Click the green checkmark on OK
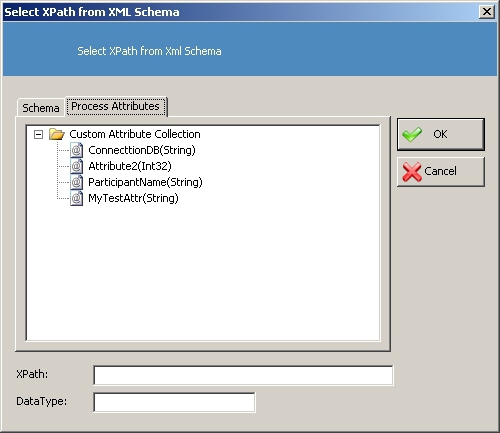Viewport: 500px width, 433px height. 412,134
